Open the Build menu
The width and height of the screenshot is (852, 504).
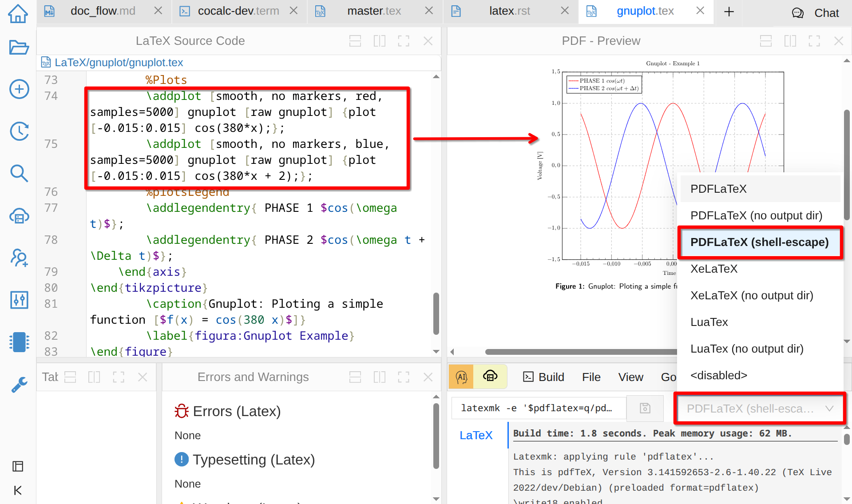(x=544, y=377)
